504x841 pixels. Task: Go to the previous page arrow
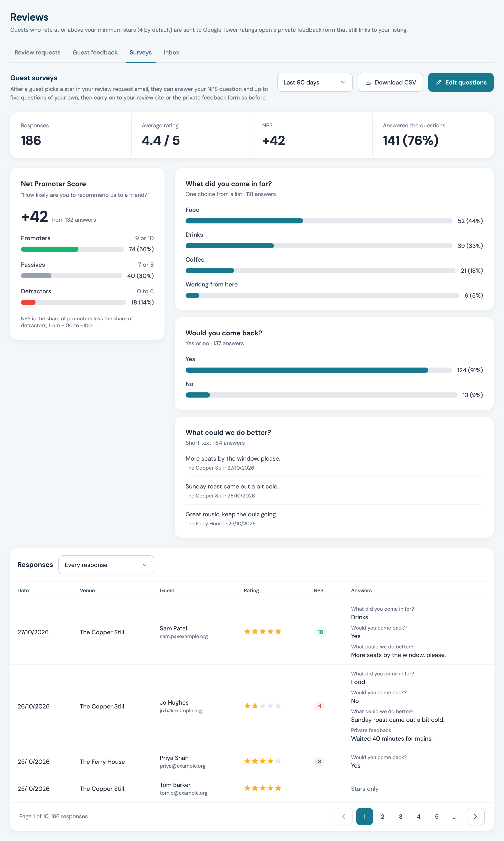(x=343, y=816)
